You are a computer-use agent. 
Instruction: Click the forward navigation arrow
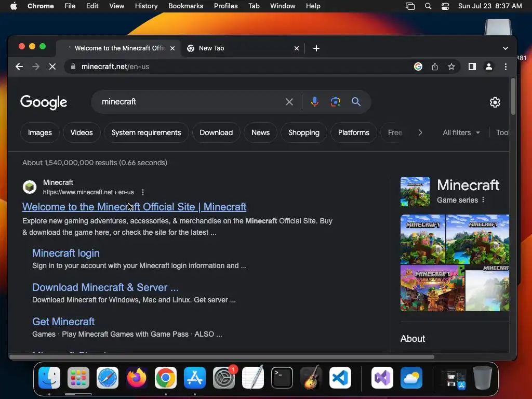point(36,66)
